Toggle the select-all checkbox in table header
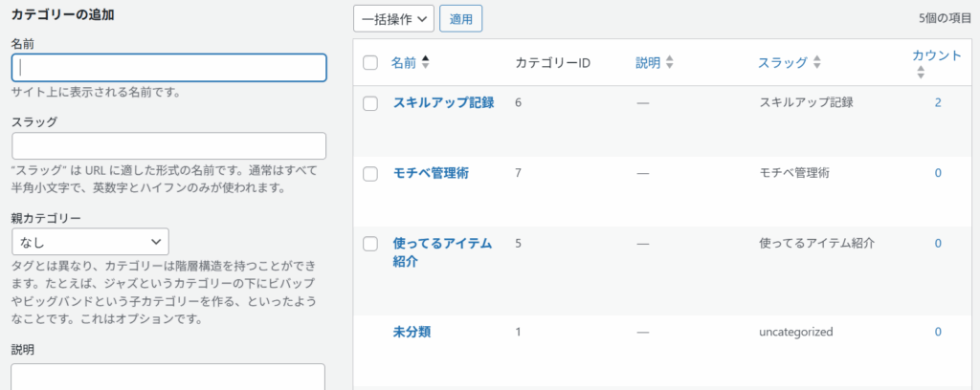The width and height of the screenshot is (980, 390). click(x=370, y=62)
